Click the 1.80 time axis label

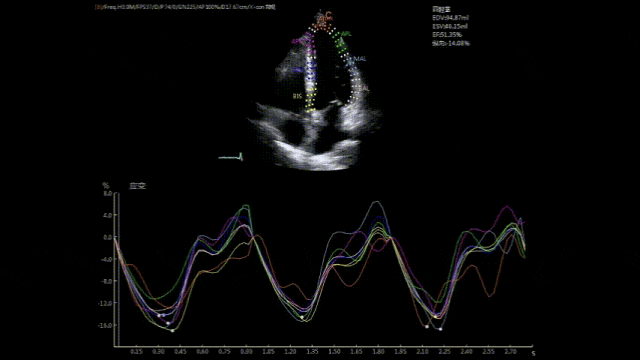[379, 352]
